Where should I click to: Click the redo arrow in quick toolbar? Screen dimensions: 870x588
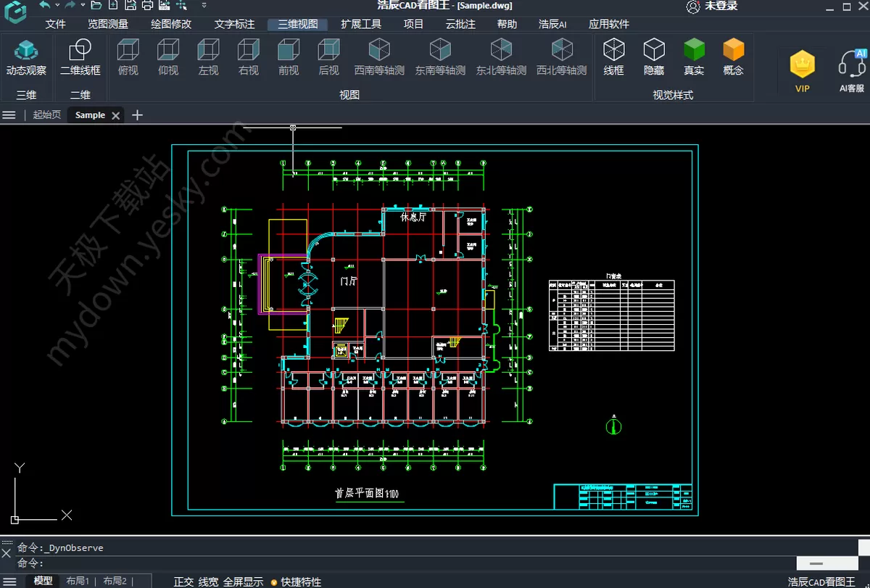(70, 5)
